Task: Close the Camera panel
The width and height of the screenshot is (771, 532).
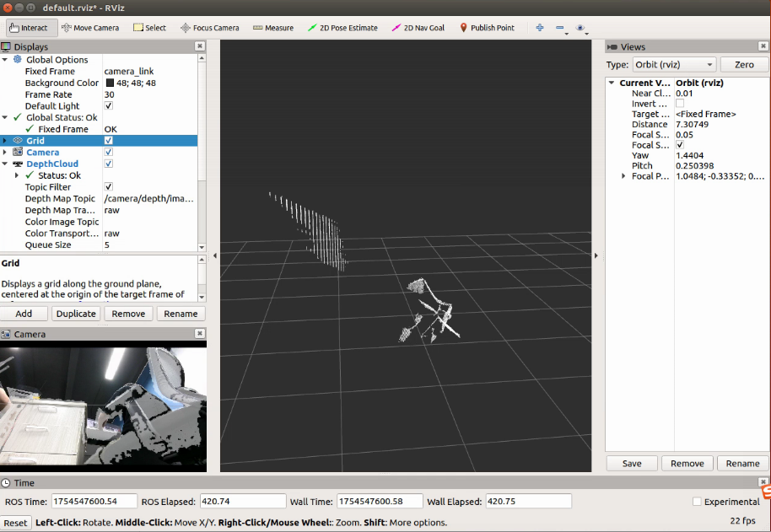Action: (x=200, y=334)
